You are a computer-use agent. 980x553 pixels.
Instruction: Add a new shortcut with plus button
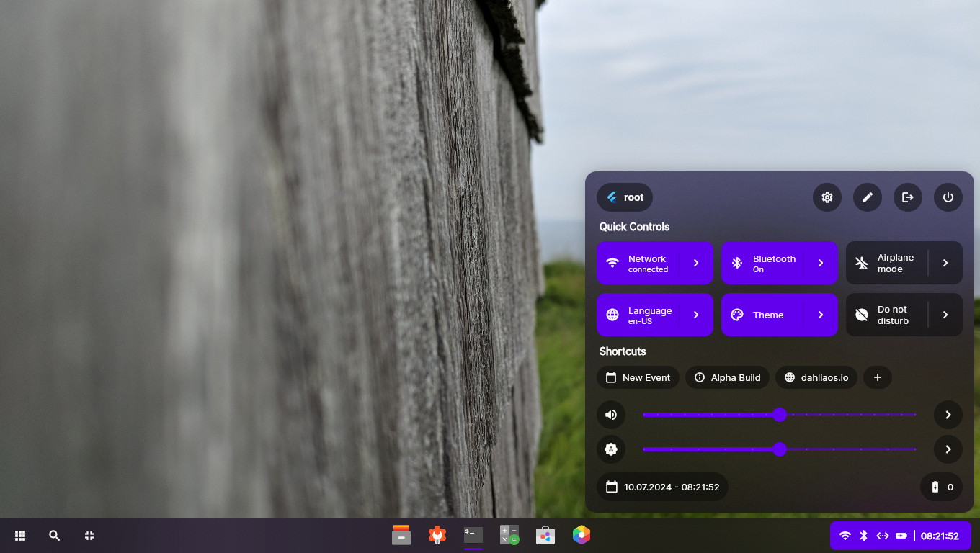click(878, 377)
